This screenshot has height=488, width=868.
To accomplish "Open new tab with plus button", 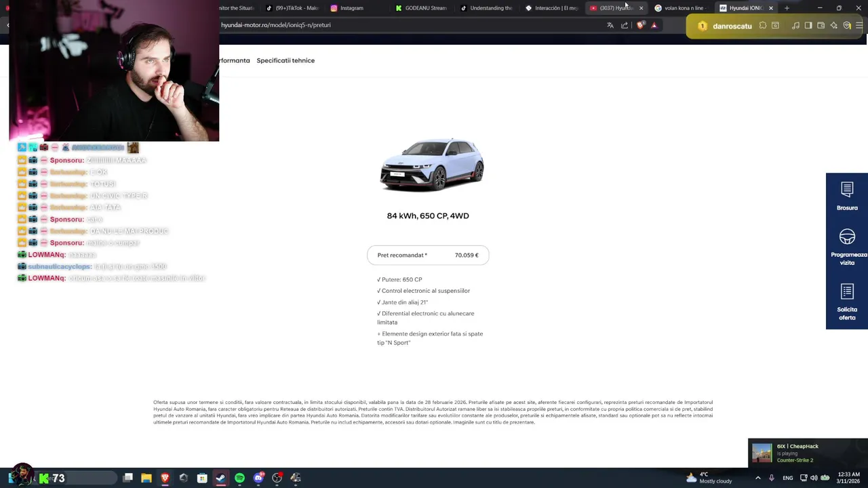I will (787, 8).
